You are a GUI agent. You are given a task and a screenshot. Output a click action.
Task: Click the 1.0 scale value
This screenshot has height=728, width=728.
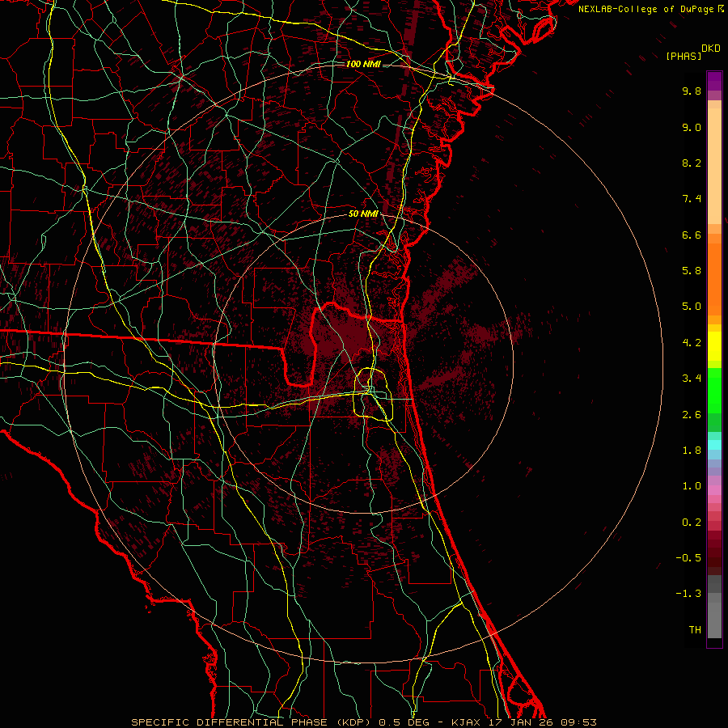point(692,486)
